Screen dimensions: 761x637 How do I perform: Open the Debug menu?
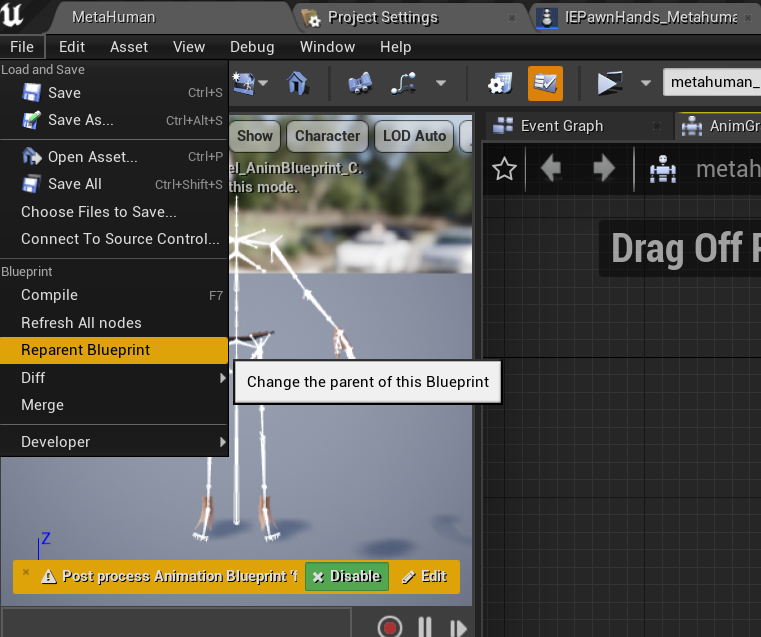coord(252,47)
